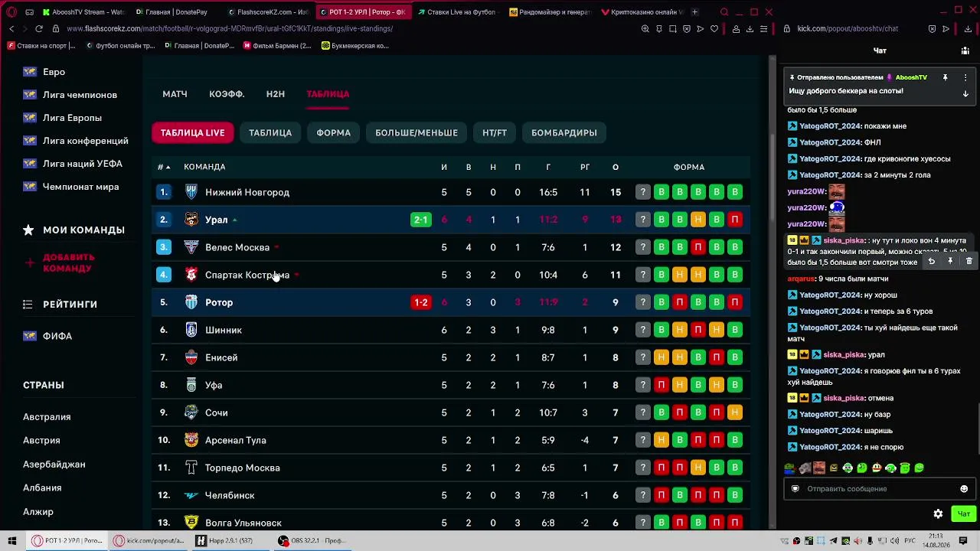Viewport: 980px width, 551px height.
Task: Open the pinned message three-dots menu
Action: tap(965, 77)
